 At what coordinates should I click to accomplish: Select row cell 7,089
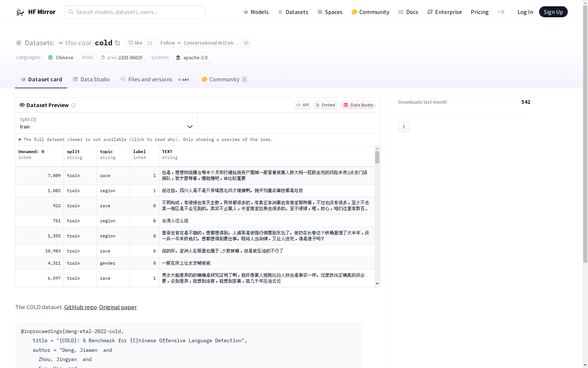pyautogui.click(x=40, y=176)
